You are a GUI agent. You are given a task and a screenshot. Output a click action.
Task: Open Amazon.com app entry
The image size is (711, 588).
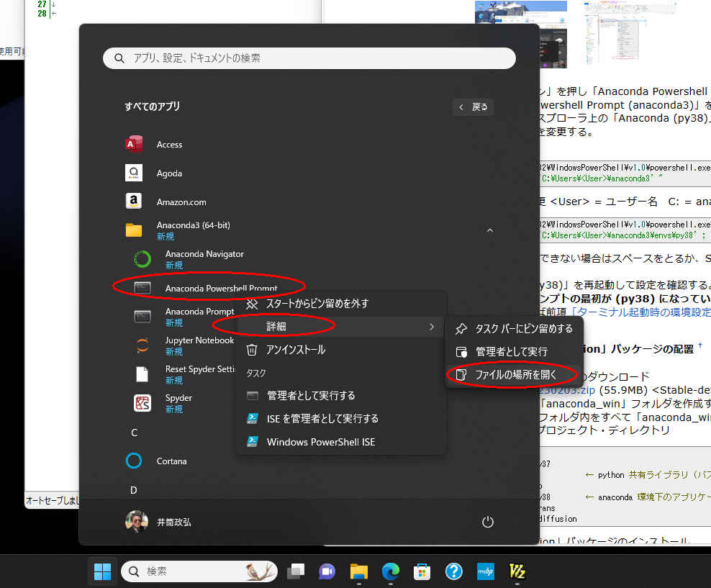(134, 202)
